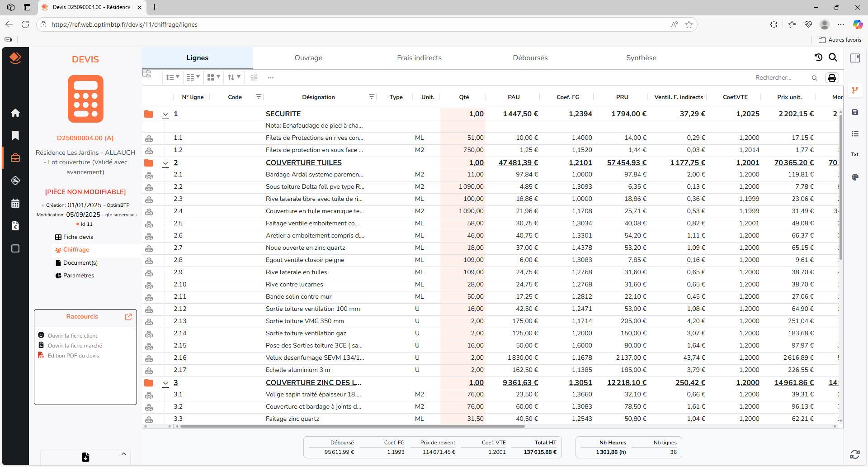Open the palette icon in the right sidebar

click(855, 178)
